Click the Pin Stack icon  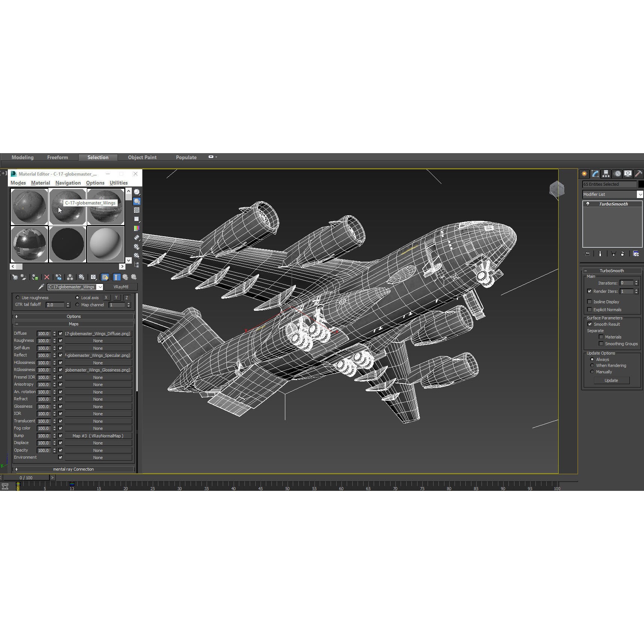click(587, 254)
